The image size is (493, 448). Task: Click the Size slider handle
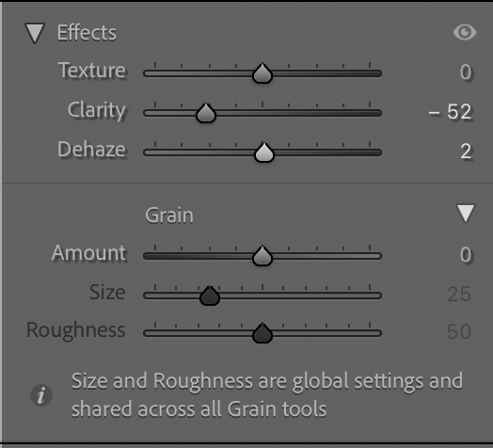point(210,296)
